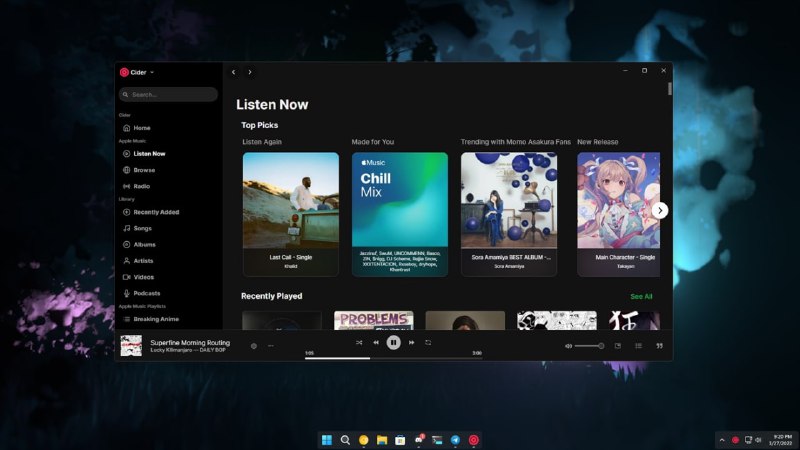Viewport: 800px width, 450px height.
Task: Skip to next track
Action: pyautogui.click(x=411, y=343)
